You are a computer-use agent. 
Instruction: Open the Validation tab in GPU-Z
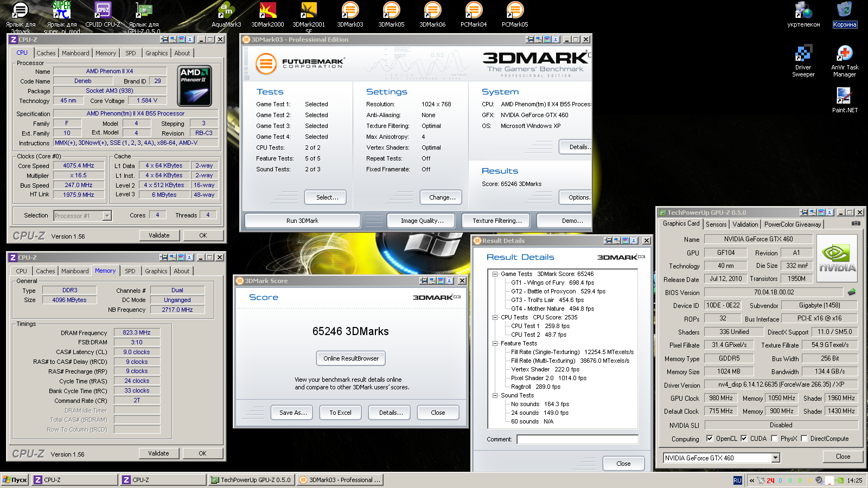[x=745, y=224]
